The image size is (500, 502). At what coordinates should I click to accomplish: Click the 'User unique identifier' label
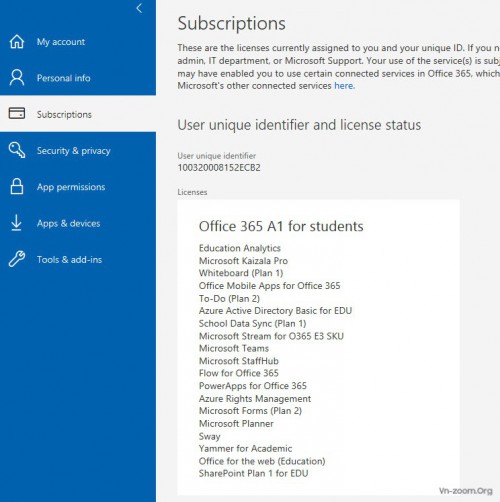click(217, 156)
